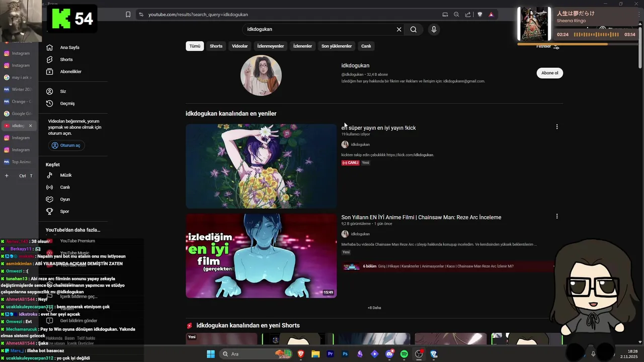Open Müzik under Keşfet
The image size is (644, 362).
(66, 175)
